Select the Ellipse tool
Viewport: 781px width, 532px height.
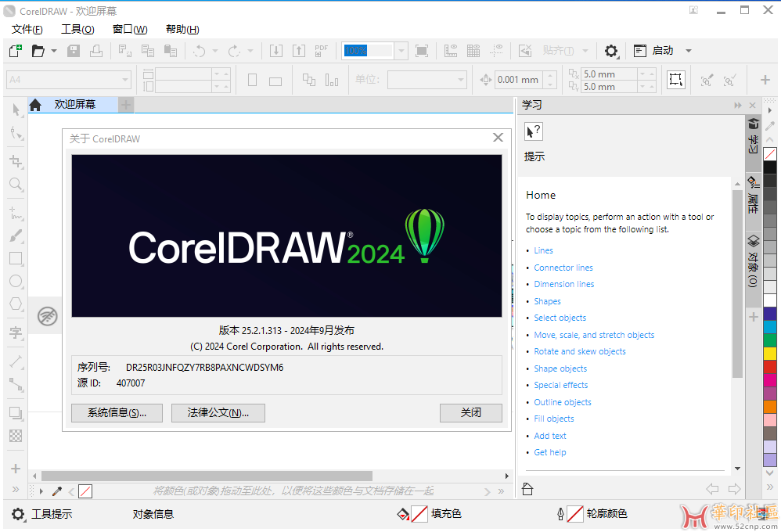click(16, 281)
